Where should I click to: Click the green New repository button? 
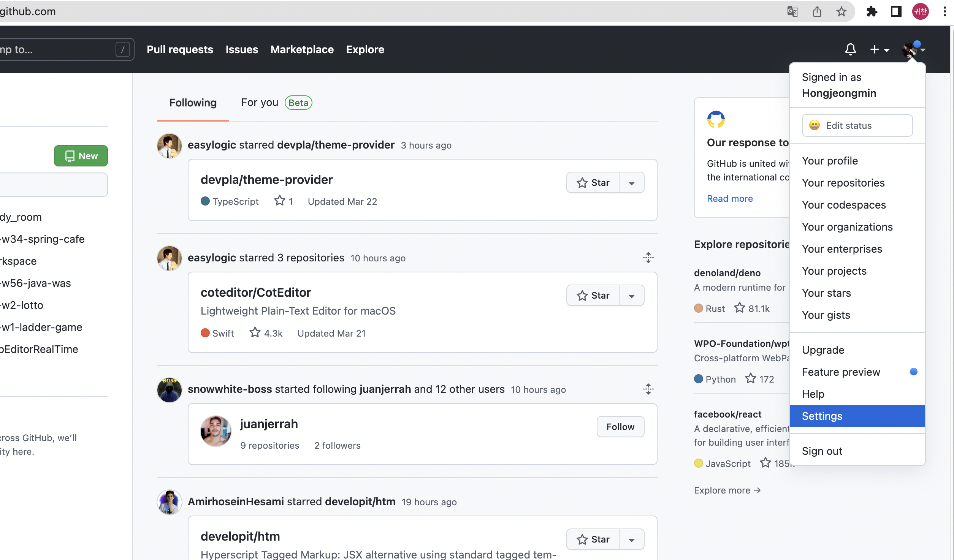coord(81,156)
